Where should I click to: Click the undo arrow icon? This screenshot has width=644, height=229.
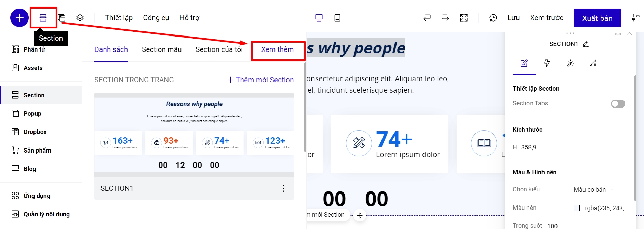pos(427,18)
